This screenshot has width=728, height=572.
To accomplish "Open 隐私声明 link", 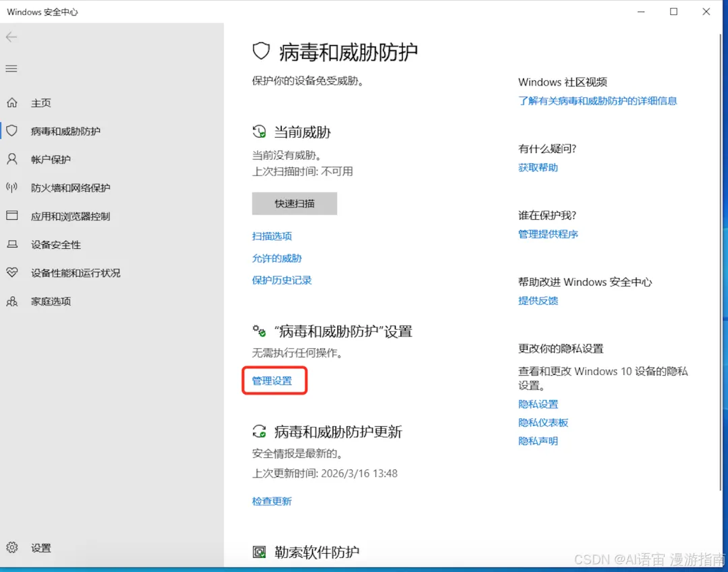I will click(538, 440).
